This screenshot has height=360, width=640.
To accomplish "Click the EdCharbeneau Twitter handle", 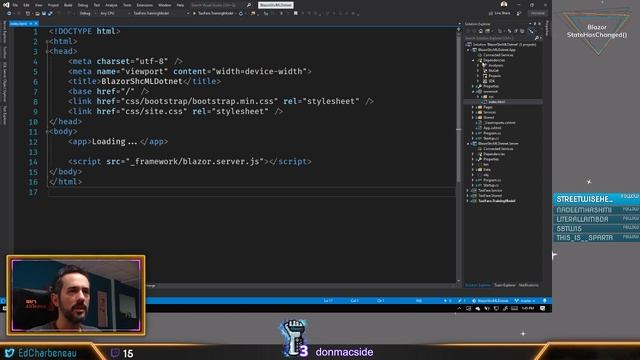I will [47, 353].
